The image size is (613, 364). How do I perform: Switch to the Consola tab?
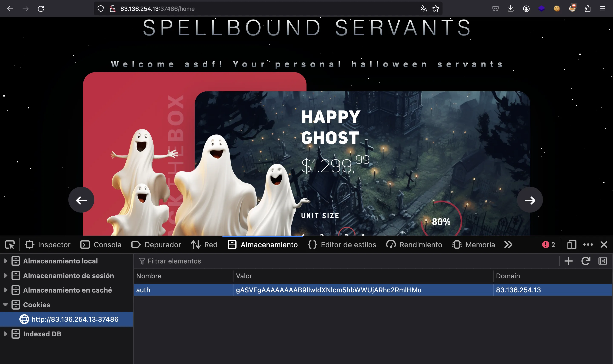(x=101, y=245)
